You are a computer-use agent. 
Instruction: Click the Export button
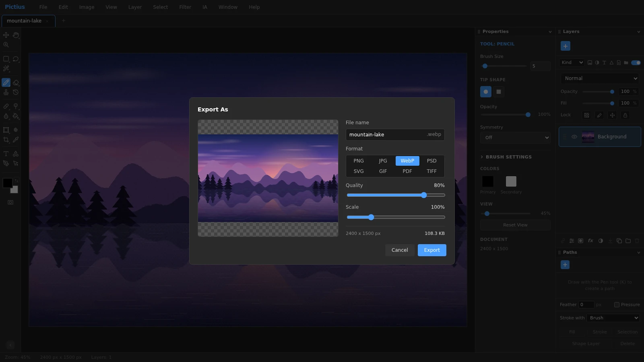[432, 250]
